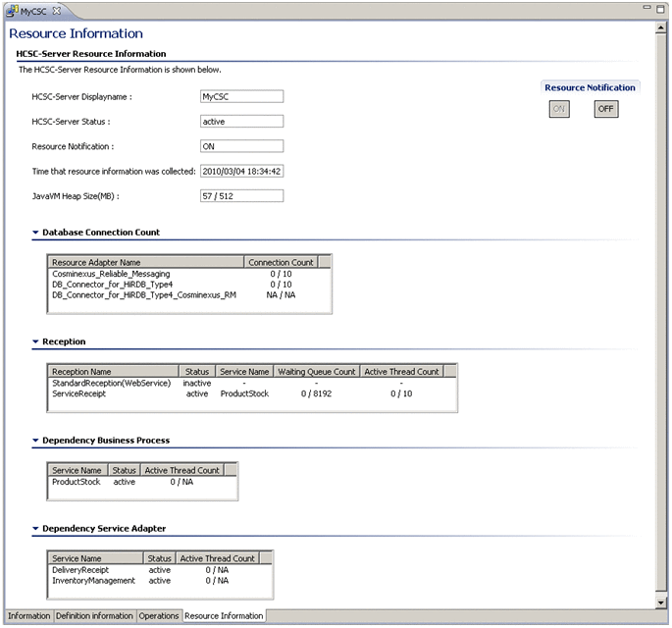Image resolution: width=672 pixels, height=628 pixels.
Task: Click the scrollbar down arrow
Action: tap(661, 601)
